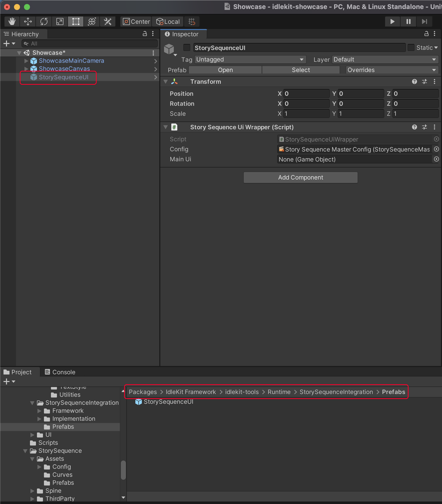Click the Hierarchy search field
This screenshot has height=504, width=442.
[90, 43]
